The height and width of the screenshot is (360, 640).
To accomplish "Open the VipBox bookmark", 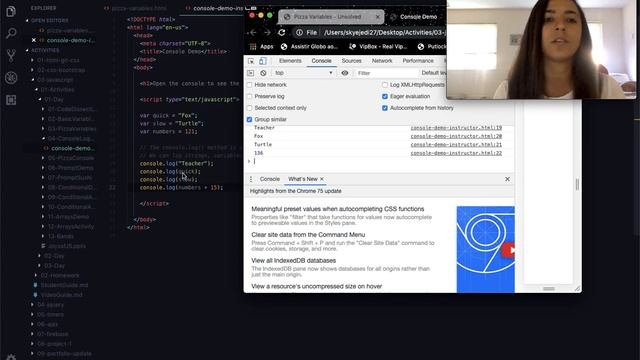I will tap(378, 47).
